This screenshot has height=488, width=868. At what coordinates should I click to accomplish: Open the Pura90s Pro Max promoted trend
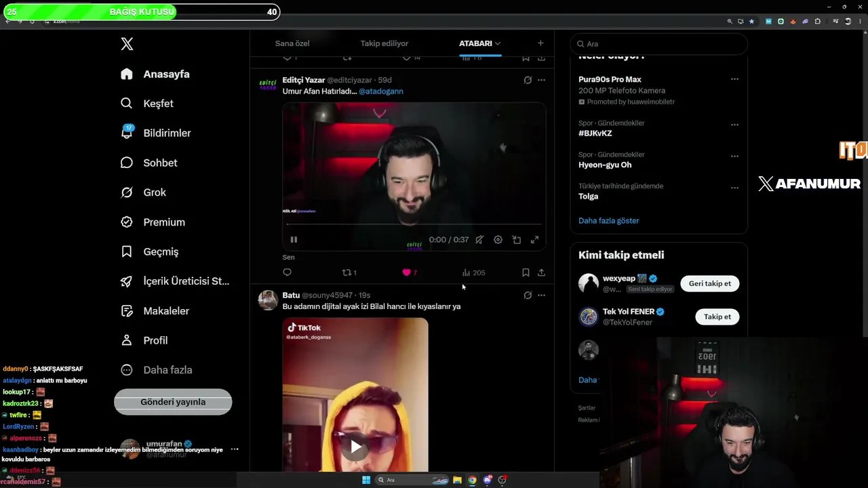610,79
